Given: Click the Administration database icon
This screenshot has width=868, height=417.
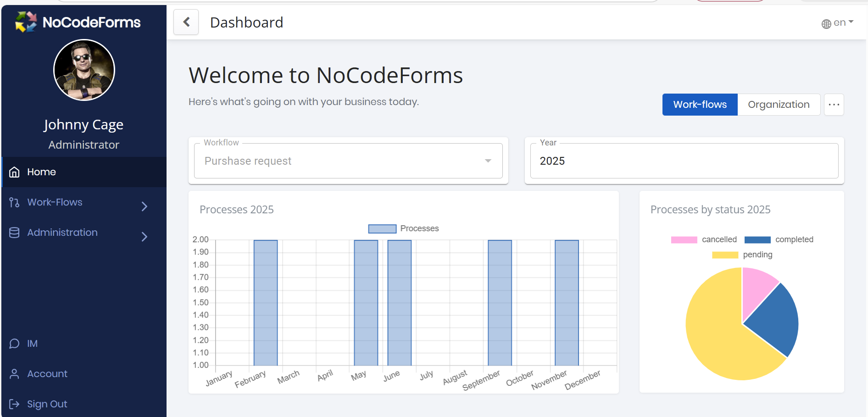Looking at the screenshot, I should [14, 233].
